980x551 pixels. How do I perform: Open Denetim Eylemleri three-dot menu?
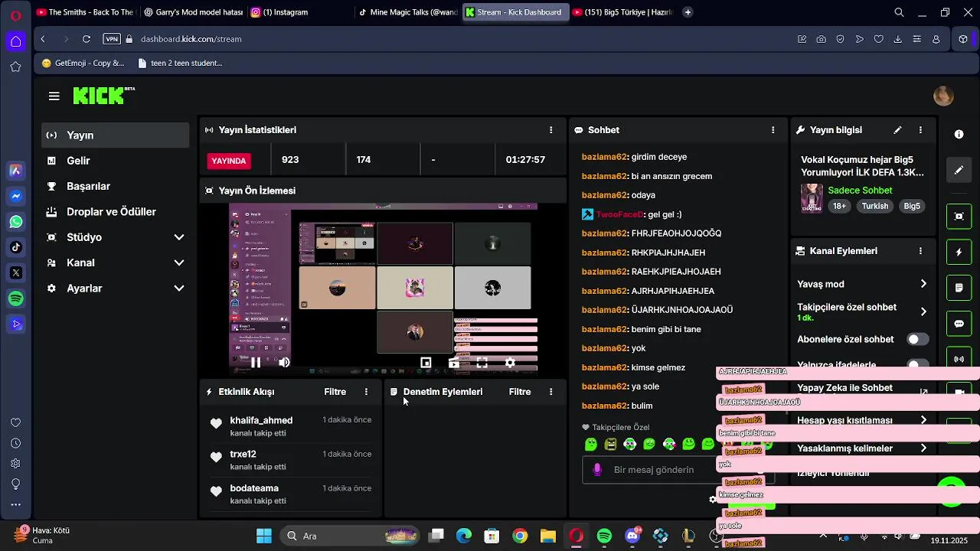tap(551, 392)
